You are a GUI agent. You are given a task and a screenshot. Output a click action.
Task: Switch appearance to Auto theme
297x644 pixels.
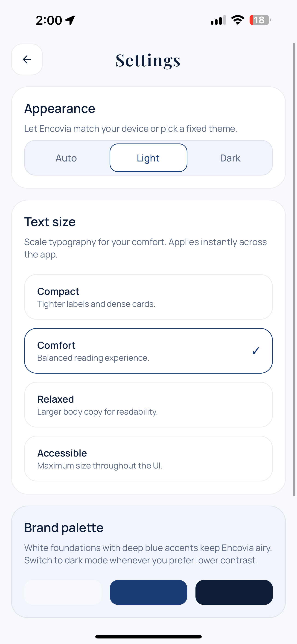[x=66, y=158]
